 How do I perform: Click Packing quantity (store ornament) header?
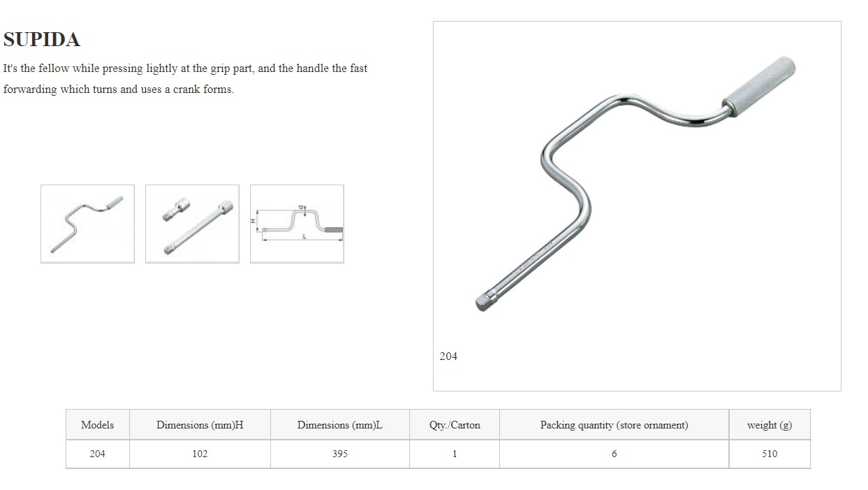click(614, 425)
